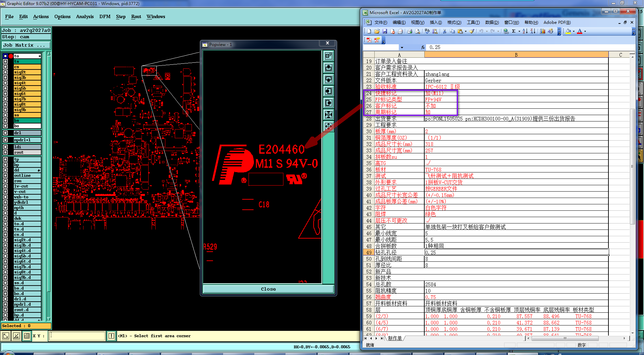Open the font color dropdown arrow
The width and height of the screenshot is (644, 355).
(x=585, y=32)
